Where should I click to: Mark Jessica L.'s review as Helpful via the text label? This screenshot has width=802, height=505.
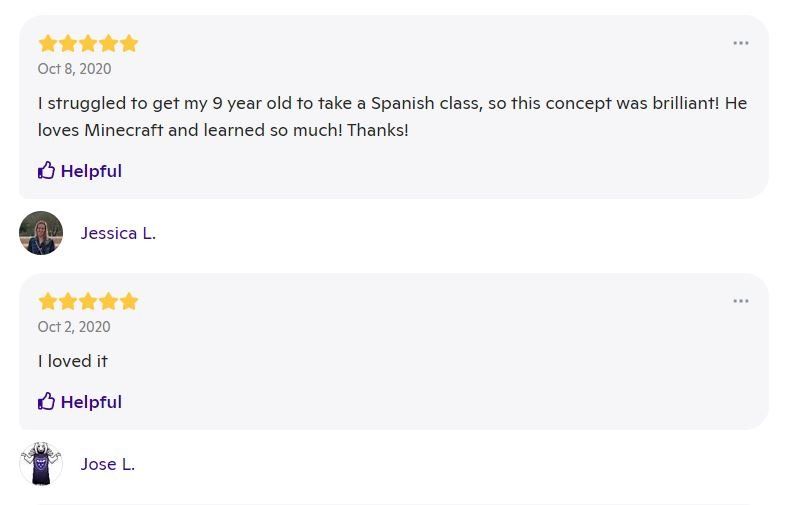91,171
